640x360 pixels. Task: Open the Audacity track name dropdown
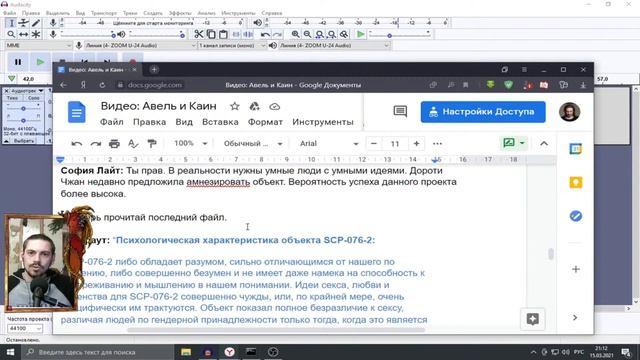tap(27, 91)
